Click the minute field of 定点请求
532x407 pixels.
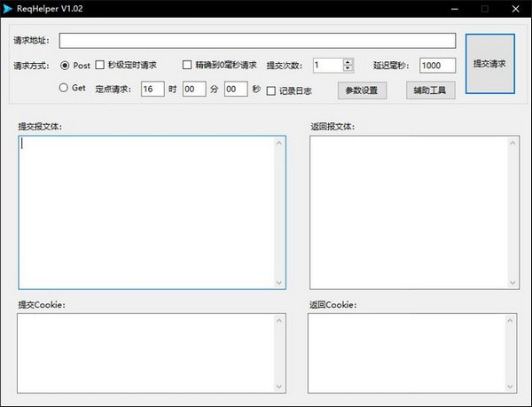(x=194, y=89)
